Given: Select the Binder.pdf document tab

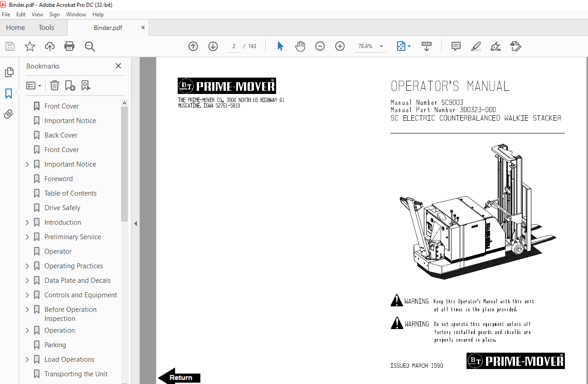Looking at the screenshot, I should coord(108,28).
